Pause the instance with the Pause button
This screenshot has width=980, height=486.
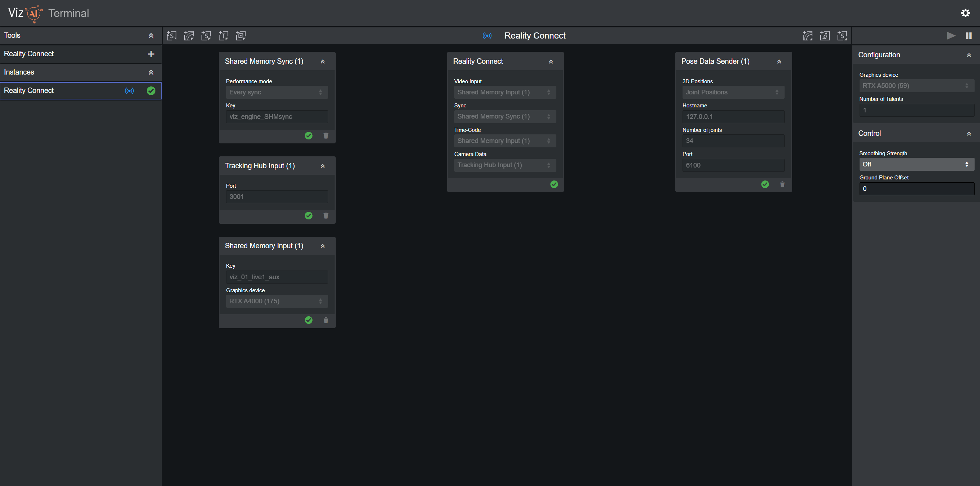coord(968,36)
